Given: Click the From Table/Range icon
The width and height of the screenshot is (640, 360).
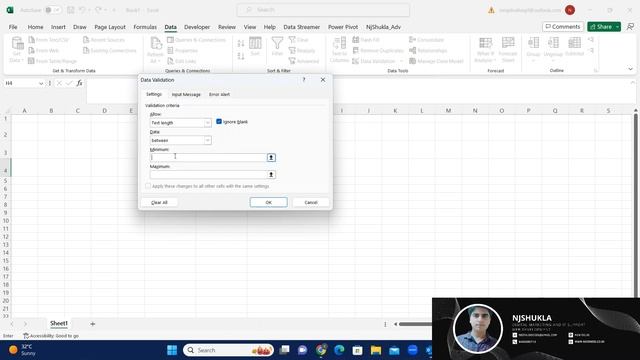Looking at the screenshot, I should click(31, 61).
